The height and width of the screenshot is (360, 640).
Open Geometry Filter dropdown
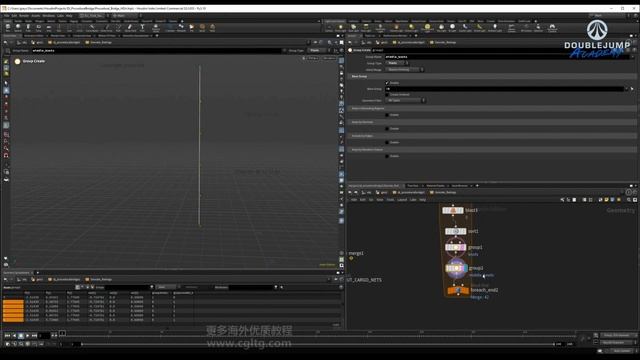[406, 100]
